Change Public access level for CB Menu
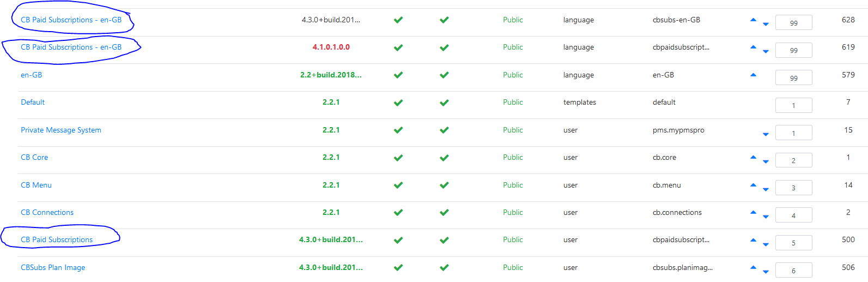The width and height of the screenshot is (868, 282). [513, 185]
